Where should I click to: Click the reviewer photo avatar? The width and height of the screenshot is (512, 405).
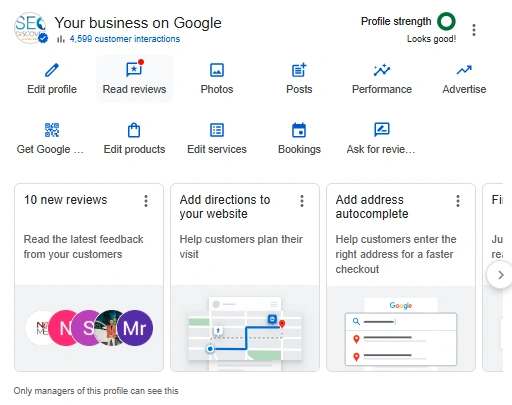(x=107, y=328)
